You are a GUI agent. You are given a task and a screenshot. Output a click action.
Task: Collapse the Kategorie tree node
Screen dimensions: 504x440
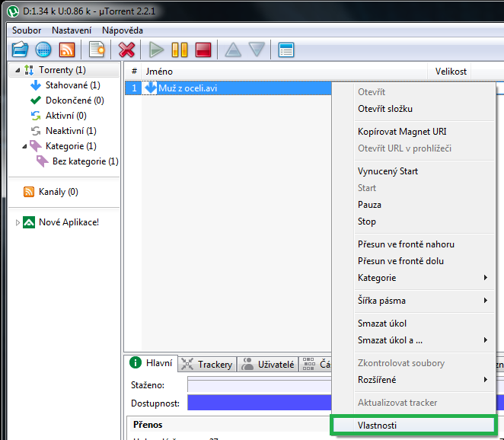click(x=24, y=146)
